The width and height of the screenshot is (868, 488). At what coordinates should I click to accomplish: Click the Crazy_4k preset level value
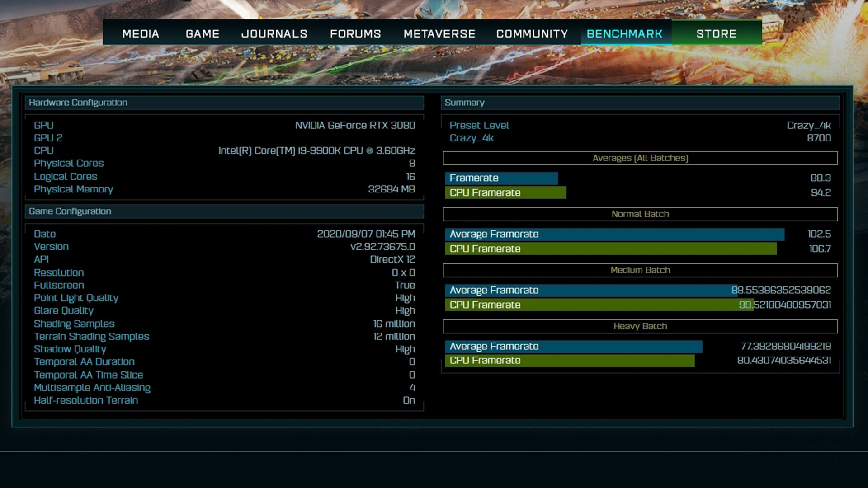click(808, 126)
